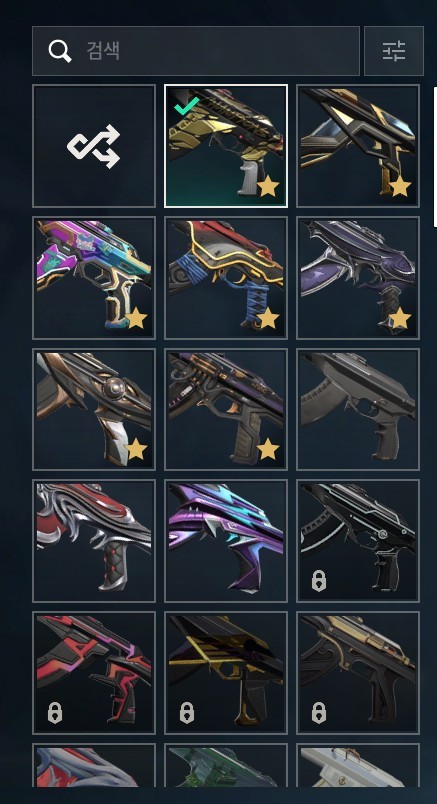Click star on bronze orb skin

136,450
